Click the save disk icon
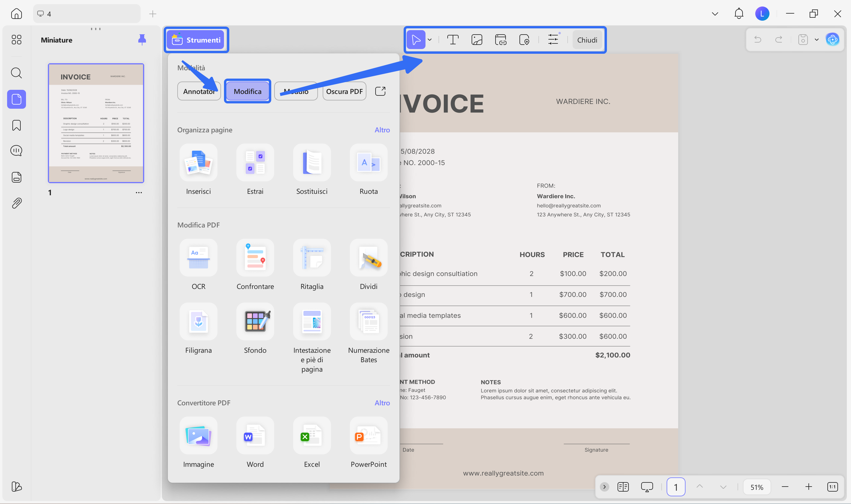This screenshot has height=504, width=851. pos(803,40)
